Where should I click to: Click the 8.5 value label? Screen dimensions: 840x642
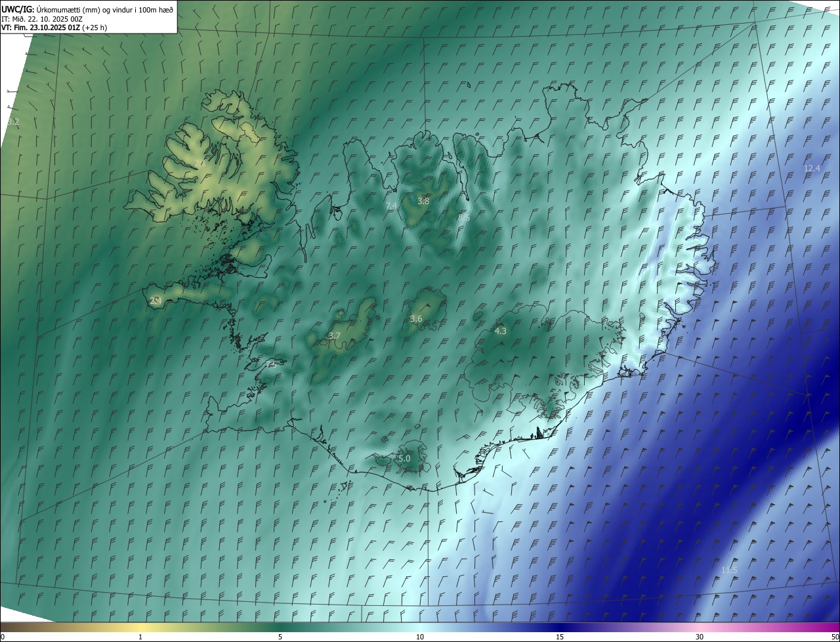464,217
